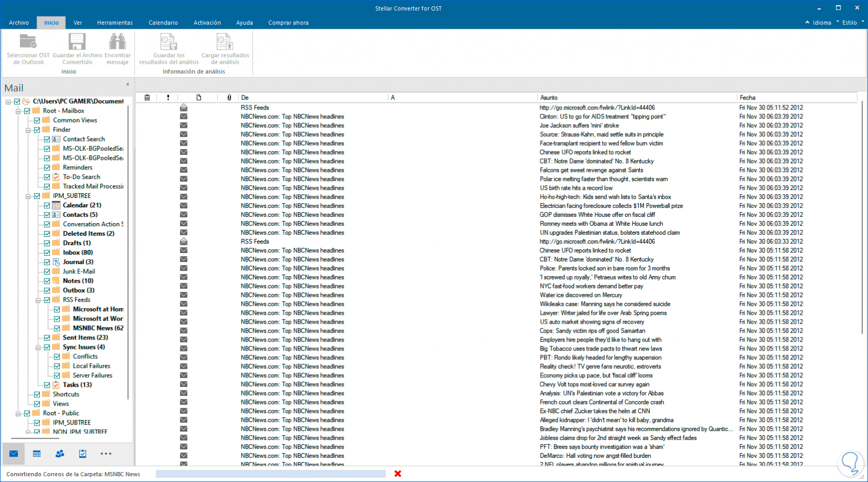The height and width of the screenshot is (482, 868).
Task: Click the Tasks folder icon in tree
Action: coord(56,385)
